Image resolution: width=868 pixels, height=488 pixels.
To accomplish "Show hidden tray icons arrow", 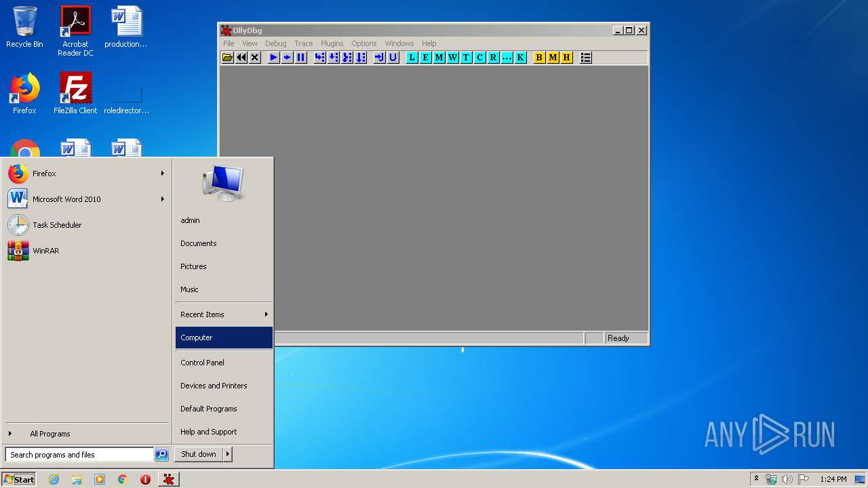I will [756, 479].
